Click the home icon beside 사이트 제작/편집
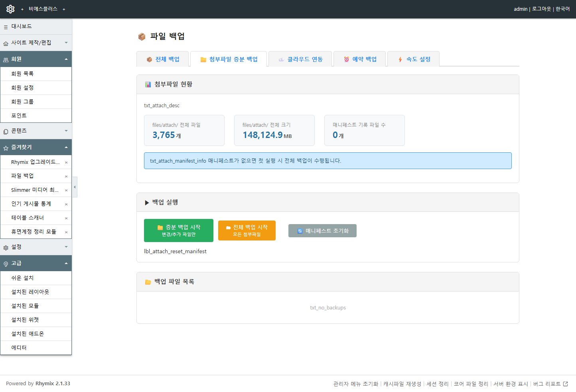Image resolution: width=576 pixels, height=392 pixels. point(6,43)
